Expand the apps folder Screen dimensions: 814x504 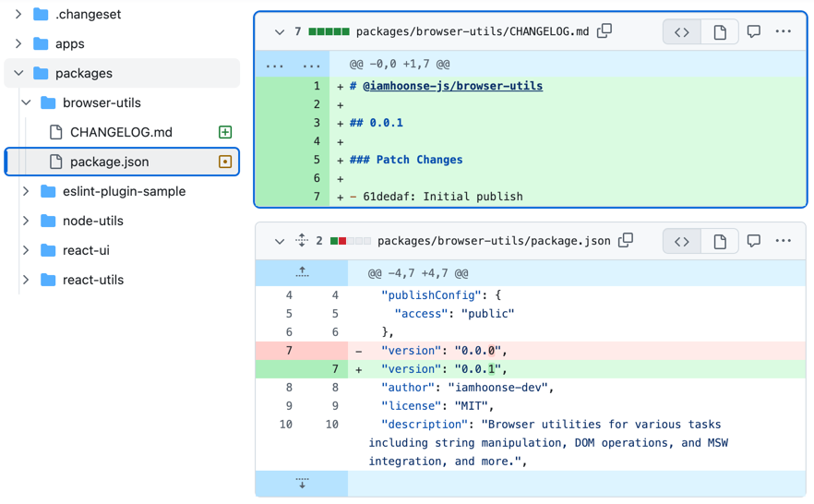coord(18,43)
